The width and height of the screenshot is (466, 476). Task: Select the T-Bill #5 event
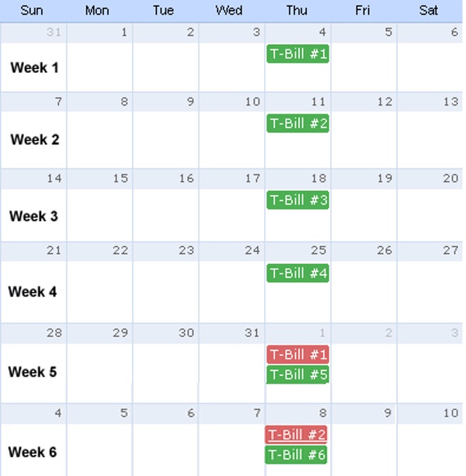click(297, 375)
